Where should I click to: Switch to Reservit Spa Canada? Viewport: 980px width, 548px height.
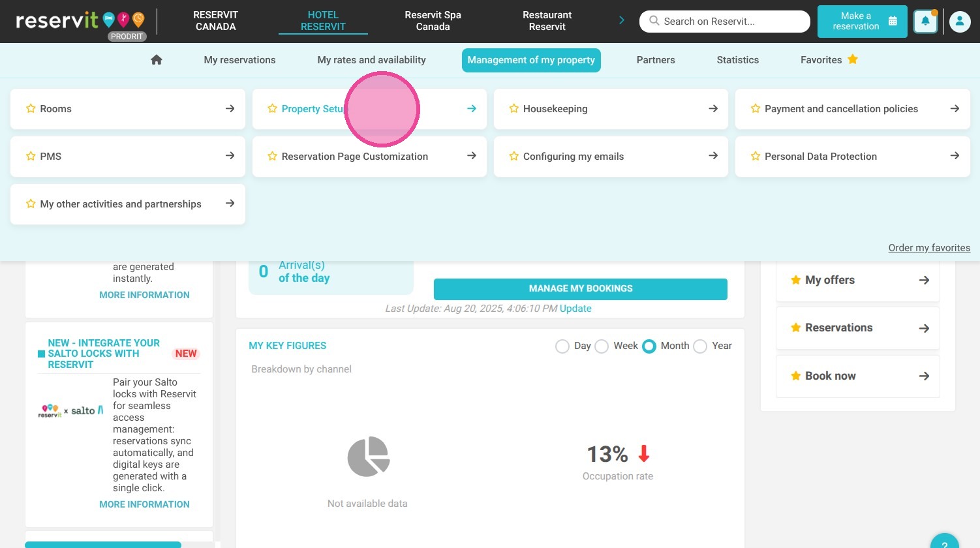coord(433,21)
